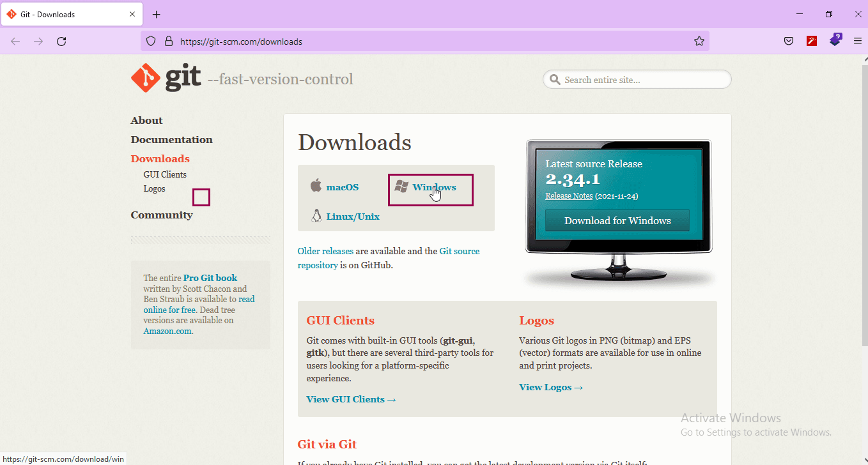Image resolution: width=868 pixels, height=465 pixels.
Task: Open the About section in the sidebar
Action: tap(146, 121)
